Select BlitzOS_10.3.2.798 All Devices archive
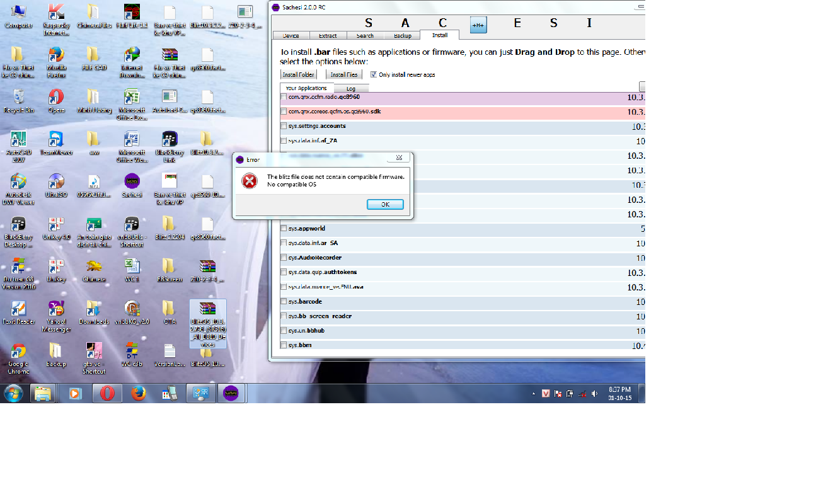This screenshot has width=823, height=504. tap(207, 324)
